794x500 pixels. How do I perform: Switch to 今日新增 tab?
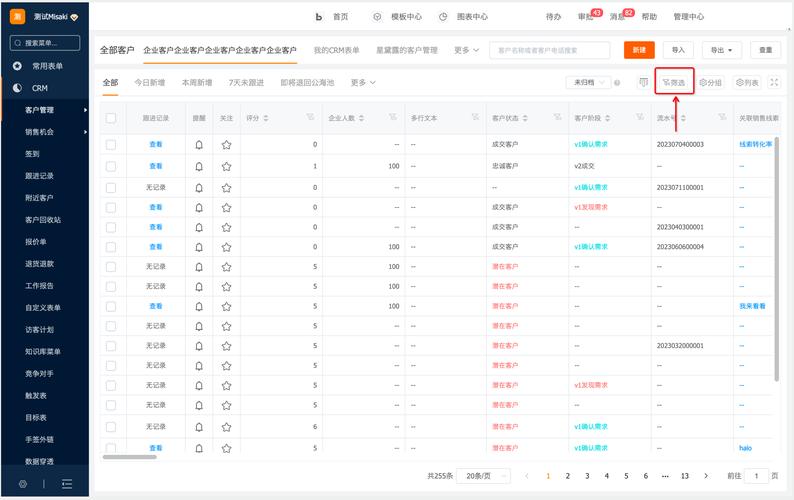click(x=150, y=83)
